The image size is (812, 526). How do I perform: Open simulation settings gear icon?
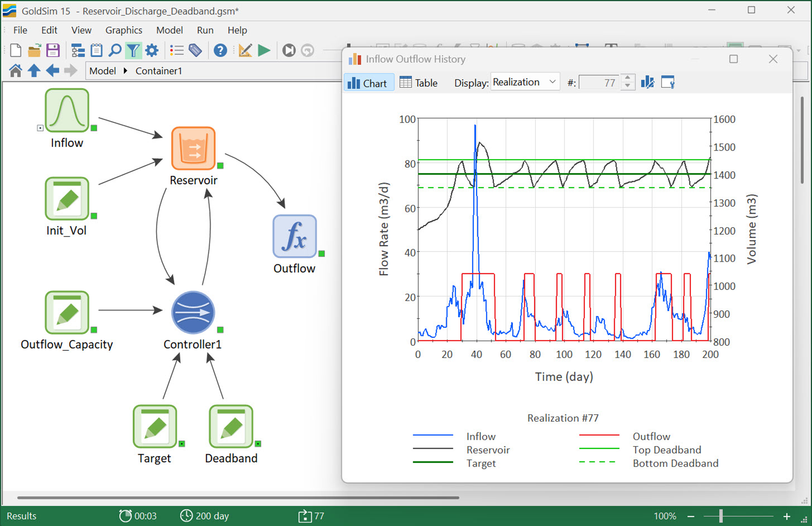pyautogui.click(x=152, y=50)
